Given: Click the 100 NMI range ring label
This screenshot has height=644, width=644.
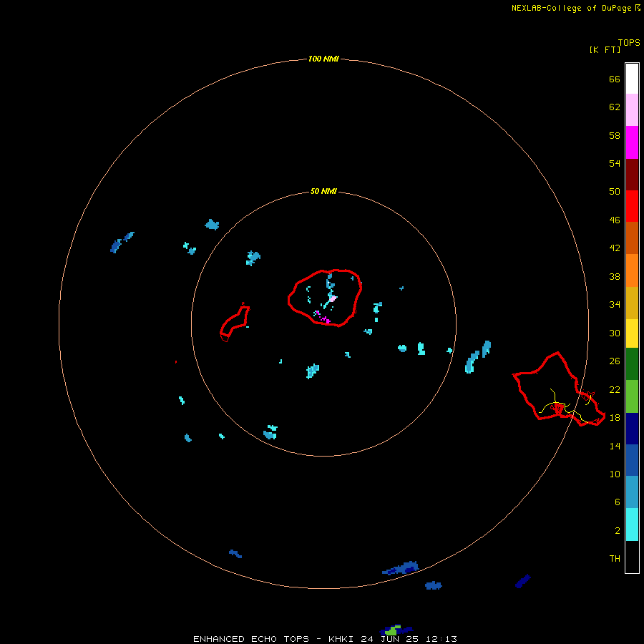Looking at the screenshot, I should coord(323,59).
